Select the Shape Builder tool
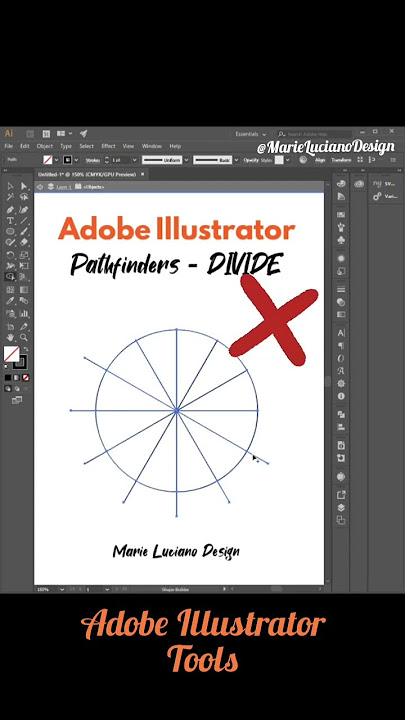 10,277
